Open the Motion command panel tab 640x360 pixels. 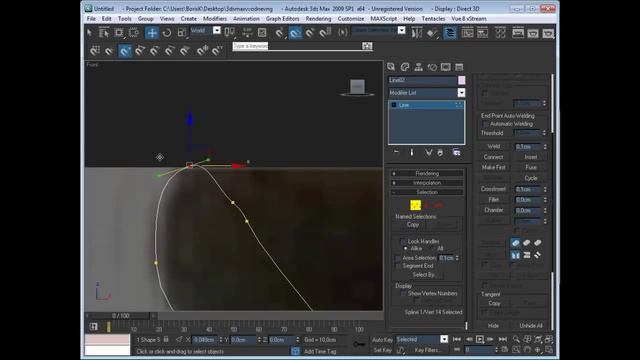pos(432,67)
